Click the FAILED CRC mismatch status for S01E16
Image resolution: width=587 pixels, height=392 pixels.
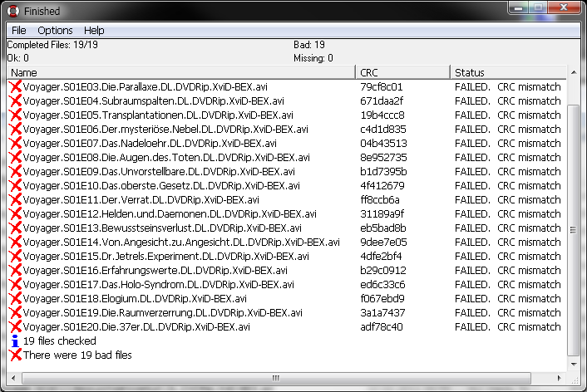point(508,271)
